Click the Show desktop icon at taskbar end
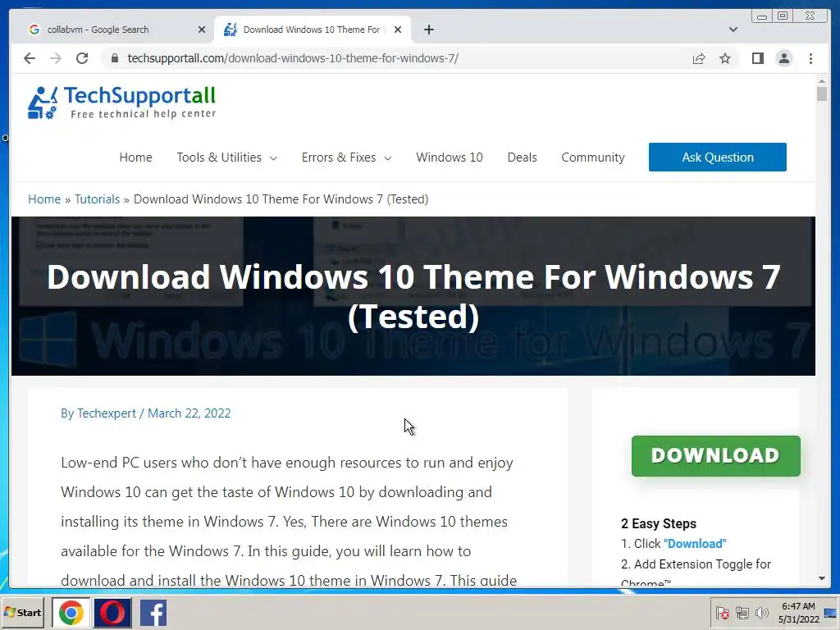The image size is (840, 630). coord(832,613)
